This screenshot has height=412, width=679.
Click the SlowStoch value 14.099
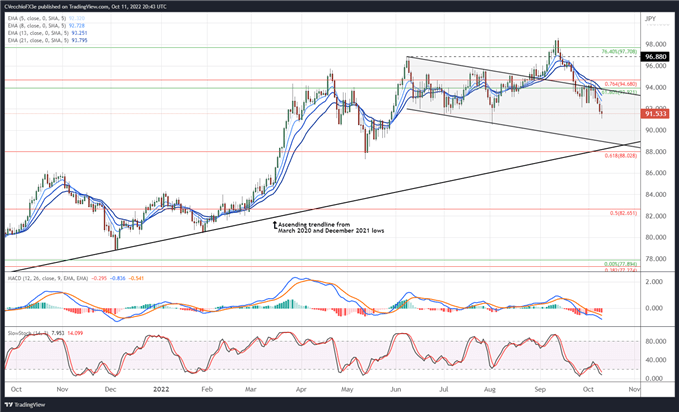click(x=75, y=333)
